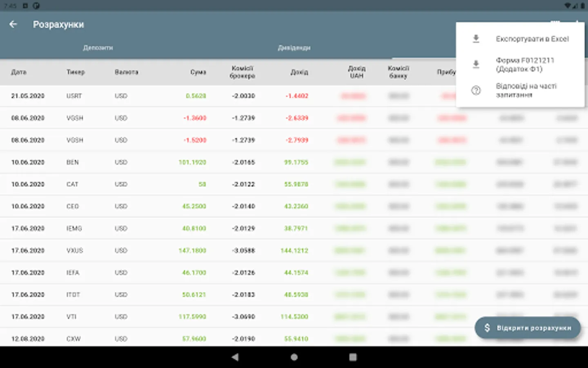Click the download icon beside Експортувати в Excel
Viewport: 588px width, 368px height.
click(x=476, y=39)
